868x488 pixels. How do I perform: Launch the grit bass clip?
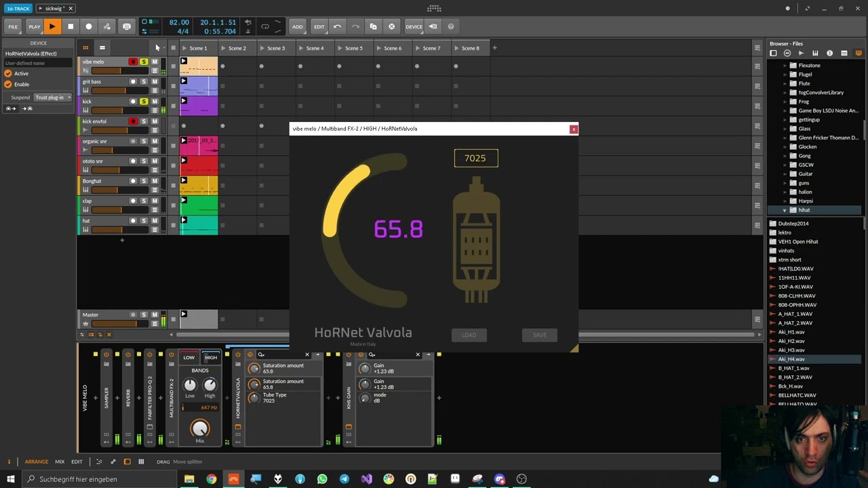(184, 81)
